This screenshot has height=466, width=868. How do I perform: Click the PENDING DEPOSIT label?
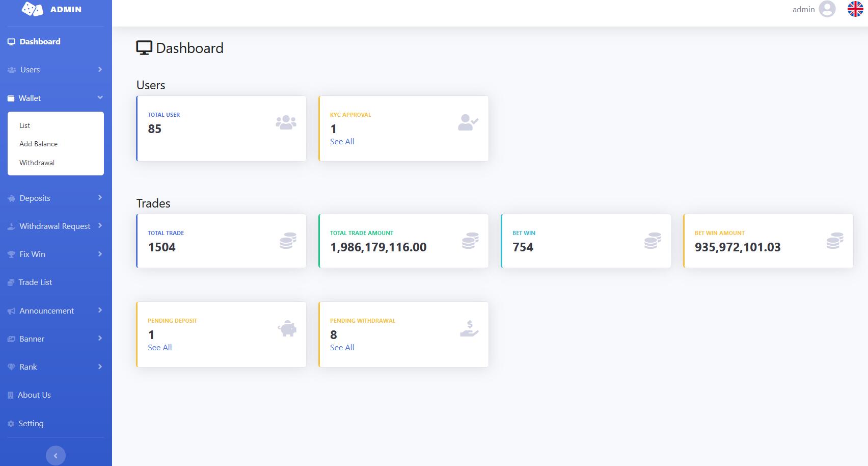tap(172, 321)
